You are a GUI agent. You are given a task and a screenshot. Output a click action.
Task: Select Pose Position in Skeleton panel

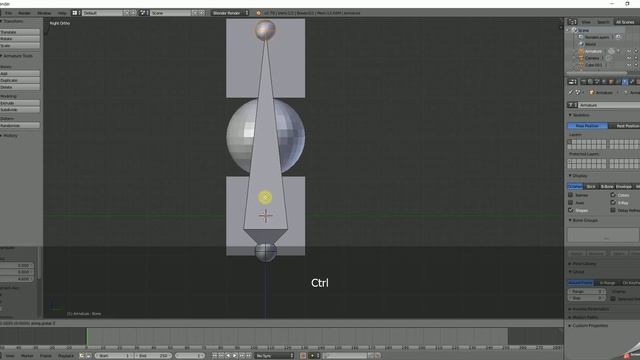point(587,126)
